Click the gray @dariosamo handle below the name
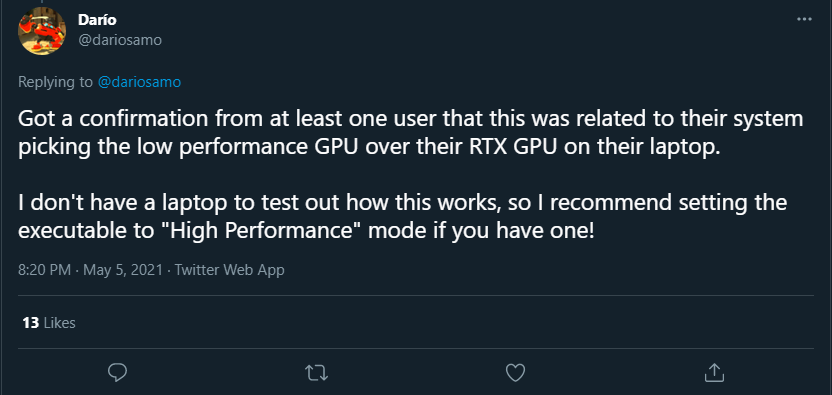Screen dimensions: 832x395 click(x=120, y=40)
